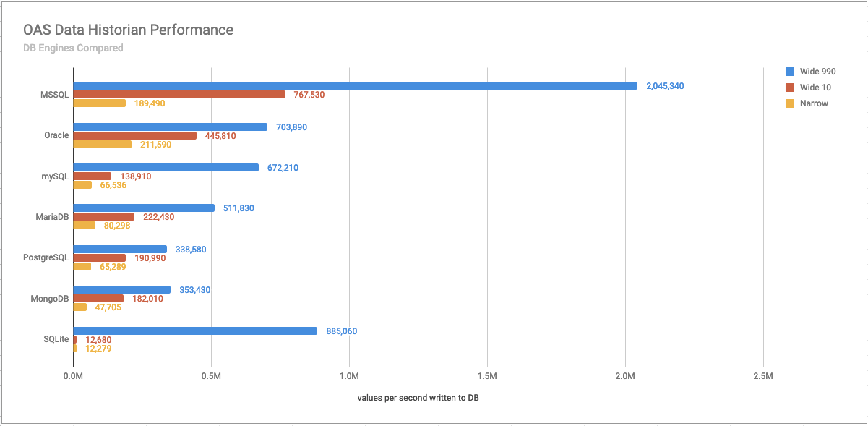Click the 0.0M axis tick label
The image size is (868, 426).
point(73,377)
